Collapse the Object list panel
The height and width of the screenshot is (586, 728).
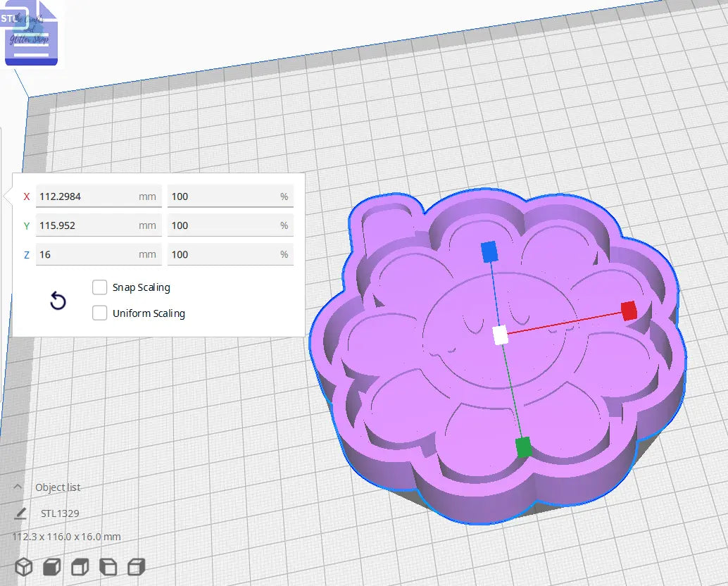(x=19, y=487)
